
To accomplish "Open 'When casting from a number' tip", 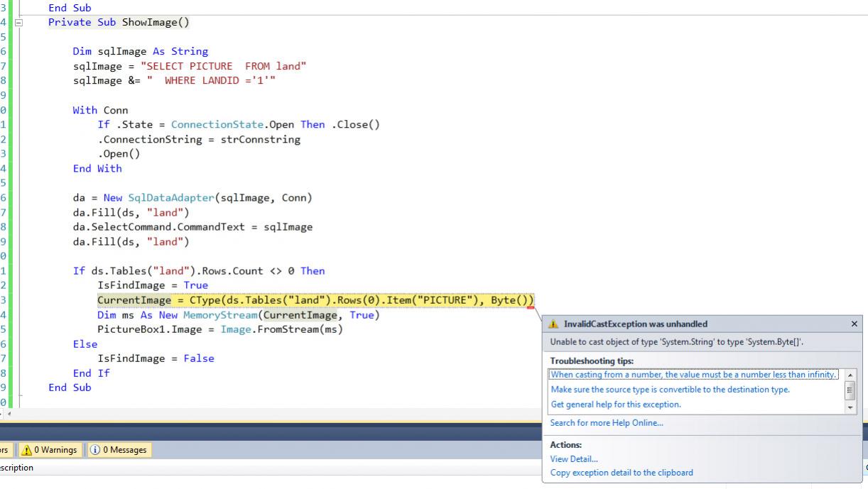I will [693, 375].
